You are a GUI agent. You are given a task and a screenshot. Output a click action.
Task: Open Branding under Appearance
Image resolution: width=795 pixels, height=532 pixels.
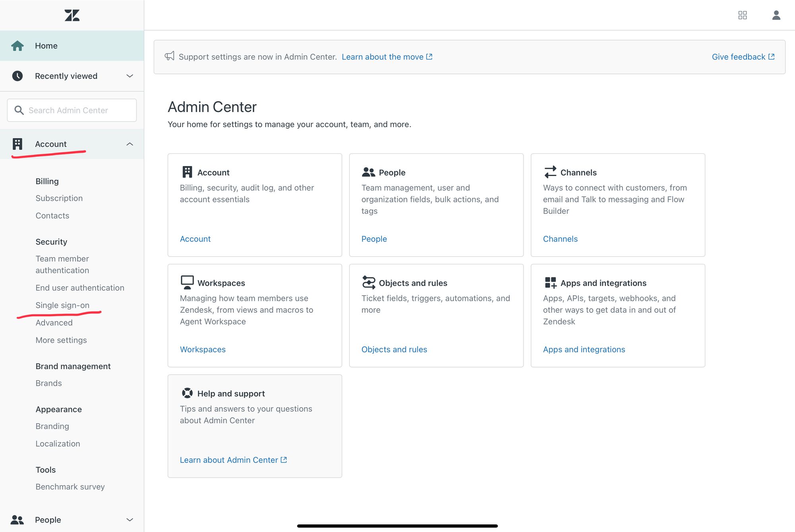click(x=52, y=426)
